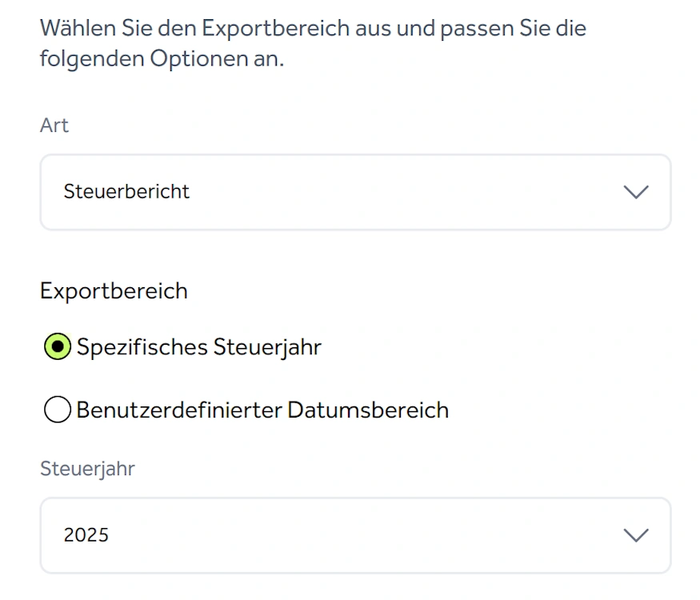Click the 'Steuerjahr' field label
700x600 pixels.
point(87,469)
